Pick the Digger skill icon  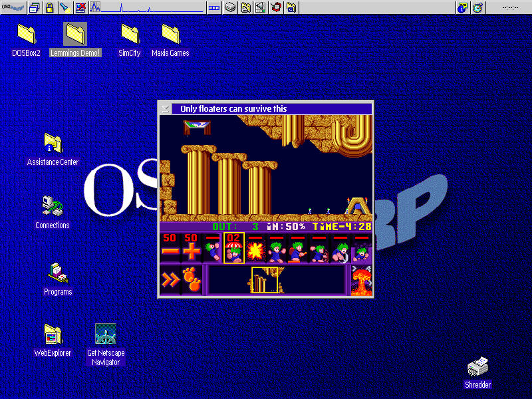coord(361,248)
